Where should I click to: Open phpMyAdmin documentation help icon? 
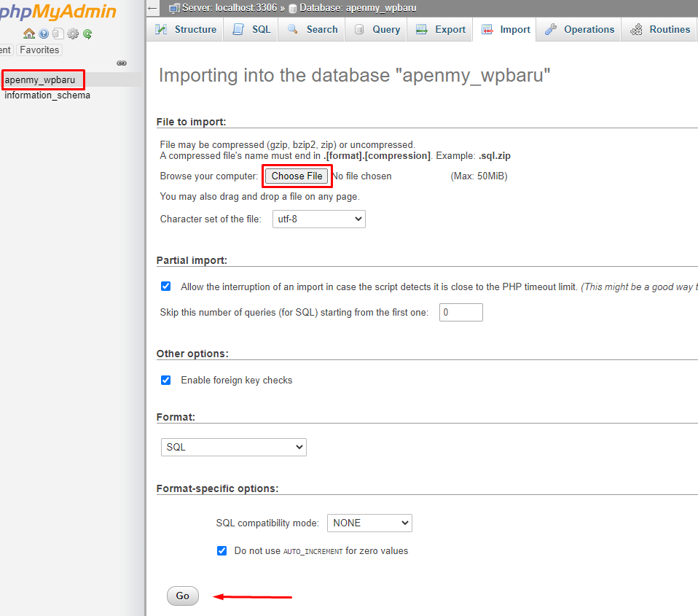click(x=44, y=34)
